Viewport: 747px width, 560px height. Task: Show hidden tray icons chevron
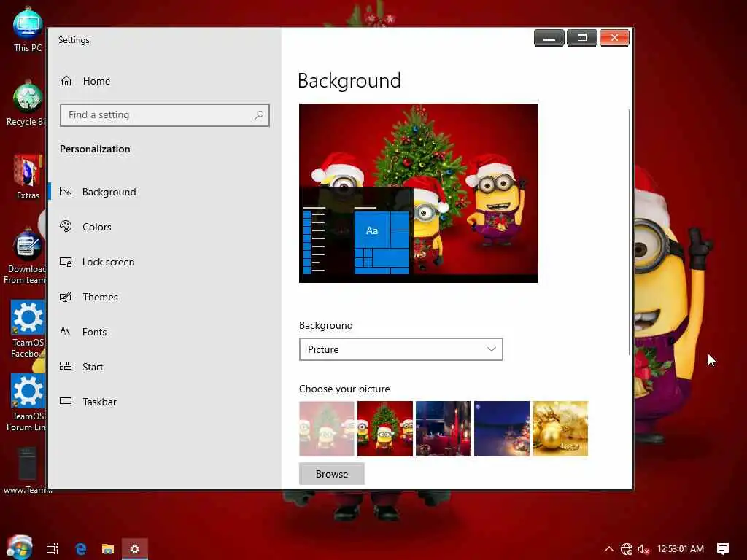pyautogui.click(x=609, y=549)
